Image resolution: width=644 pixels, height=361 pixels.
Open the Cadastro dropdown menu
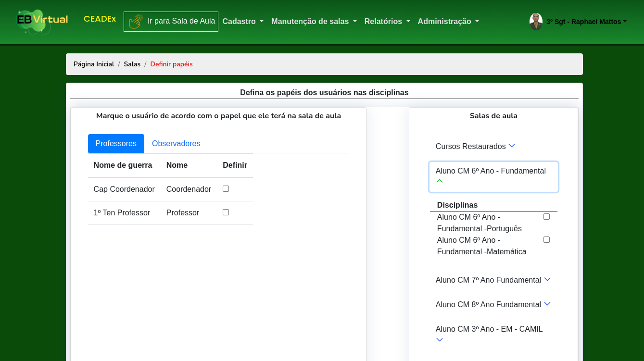[243, 22]
